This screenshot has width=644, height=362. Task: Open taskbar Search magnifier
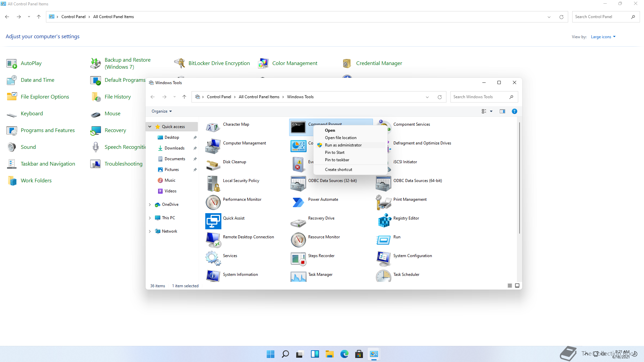click(x=285, y=354)
